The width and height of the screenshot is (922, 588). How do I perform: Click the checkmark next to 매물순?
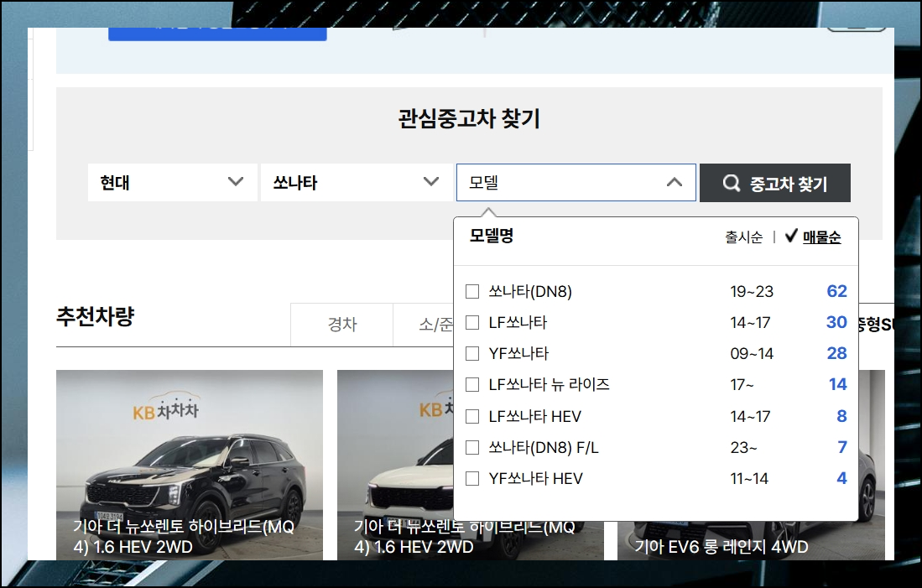[791, 236]
